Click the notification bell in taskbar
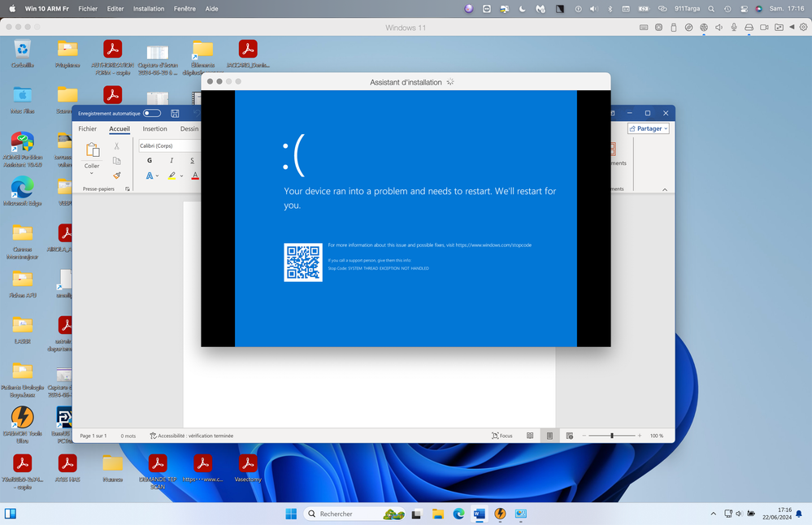Screen dimensions: 812x525 (798, 514)
